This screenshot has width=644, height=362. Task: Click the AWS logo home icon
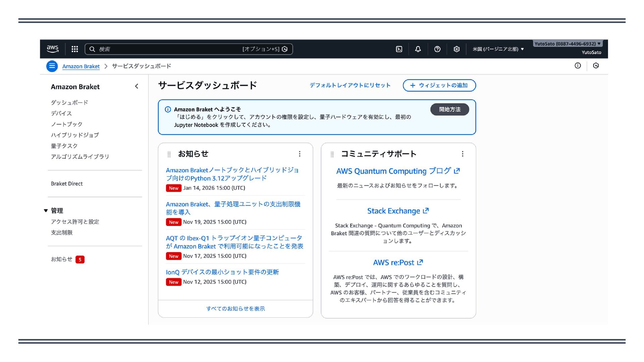point(53,49)
